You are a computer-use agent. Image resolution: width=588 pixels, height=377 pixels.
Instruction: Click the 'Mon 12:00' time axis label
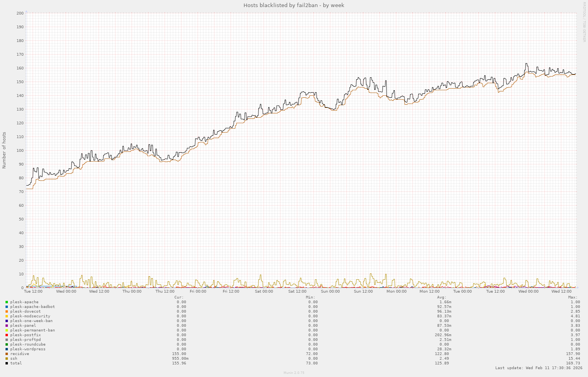pos(429,291)
